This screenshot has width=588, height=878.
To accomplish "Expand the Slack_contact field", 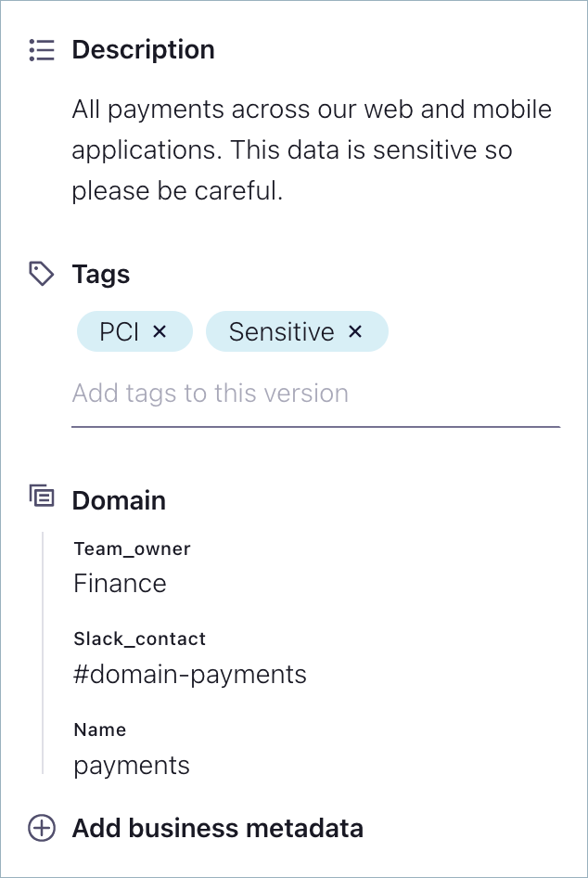I will (139, 639).
